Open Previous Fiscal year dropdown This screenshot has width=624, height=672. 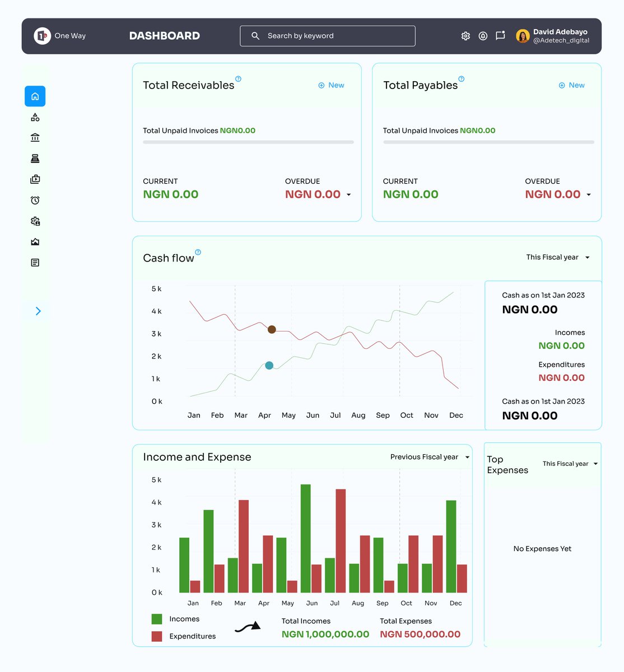tap(430, 457)
